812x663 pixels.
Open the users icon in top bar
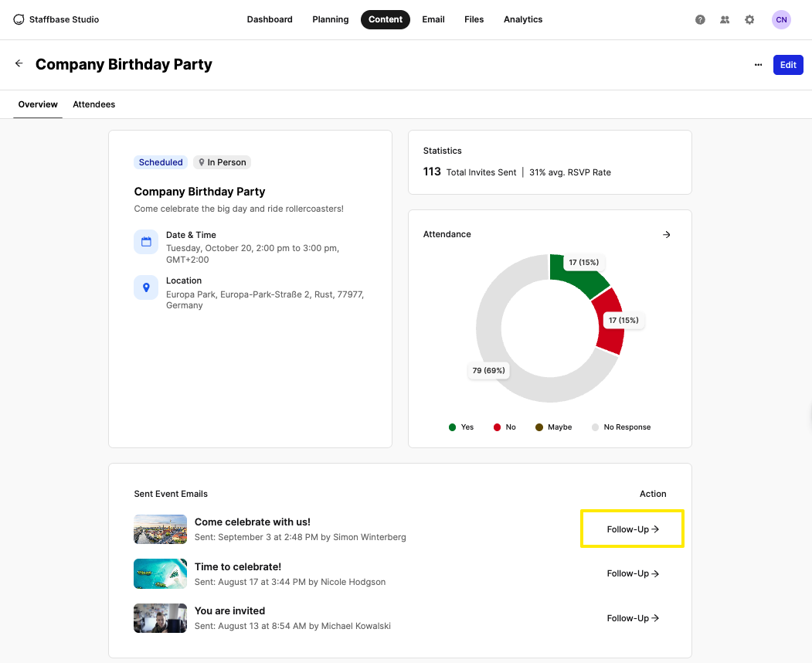pyautogui.click(x=725, y=19)
